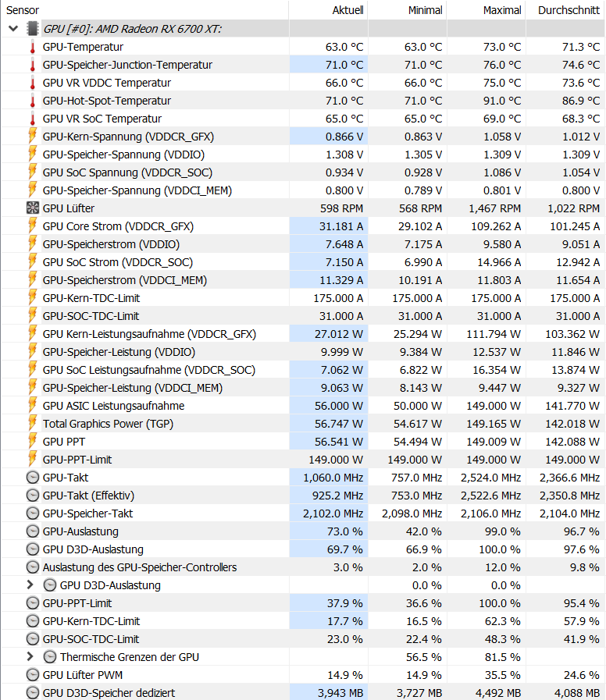The image size is (606, 700).
Task: Select GPU-Speicher-Leistung (VDDCI_MEM) row
Action: point(302,388)
